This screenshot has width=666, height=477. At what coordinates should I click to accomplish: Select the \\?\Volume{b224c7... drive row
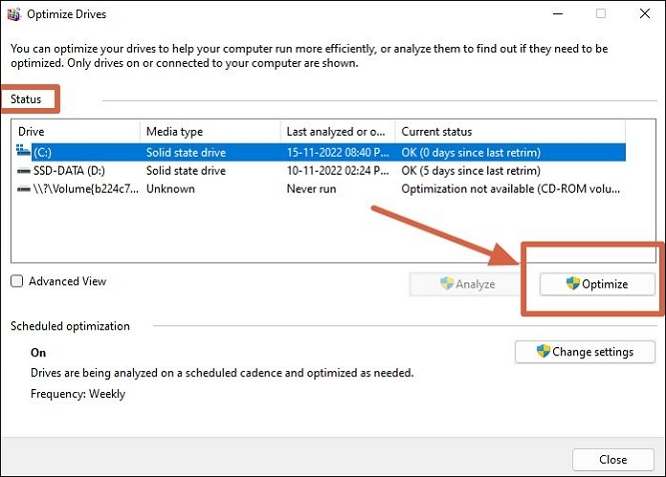tap(320, 189)
